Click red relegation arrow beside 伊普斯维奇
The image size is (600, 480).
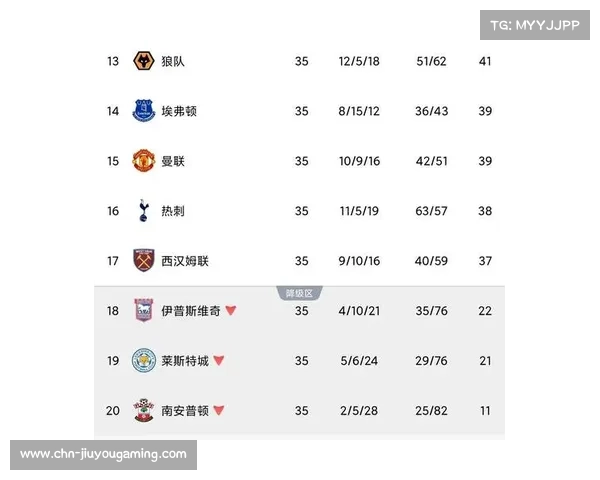tap(231, 310)
